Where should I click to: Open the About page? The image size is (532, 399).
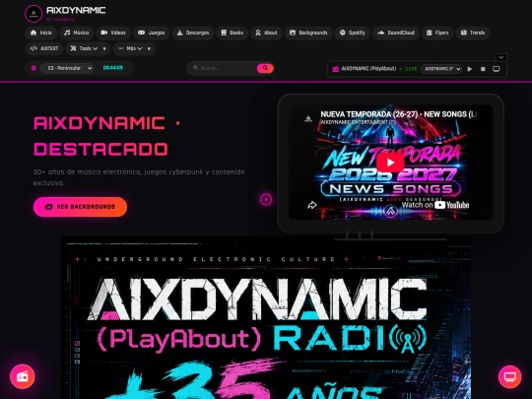point(266,33)
